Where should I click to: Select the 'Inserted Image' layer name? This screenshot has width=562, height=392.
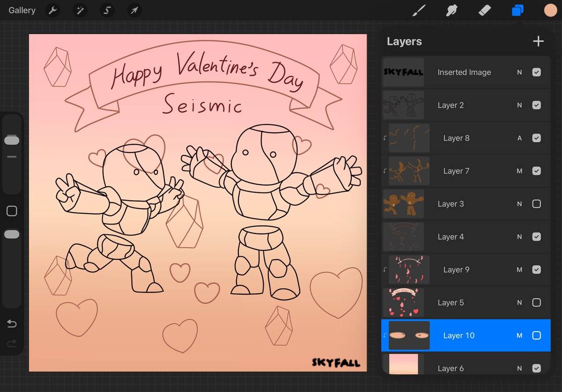(464, 72)
